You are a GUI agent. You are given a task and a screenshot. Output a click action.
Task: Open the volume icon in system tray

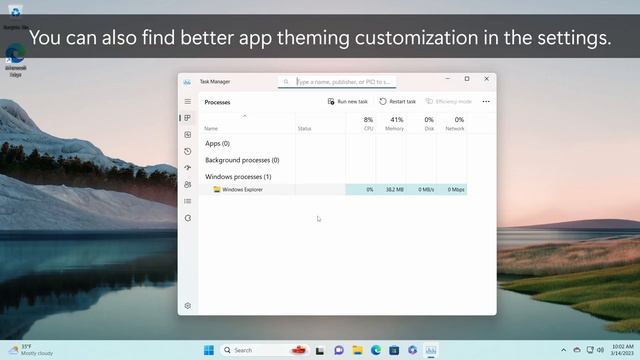[600, 350]
